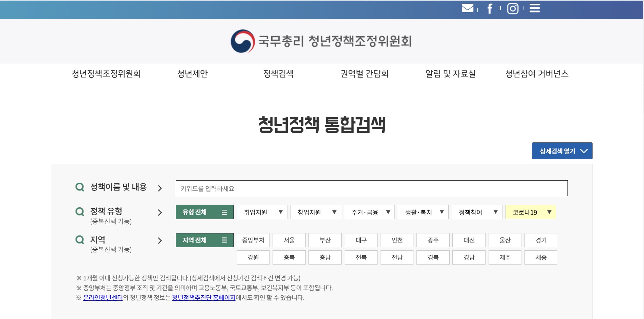Toggle 인천 region filter
Screen dimensions: 644x319
397,240
